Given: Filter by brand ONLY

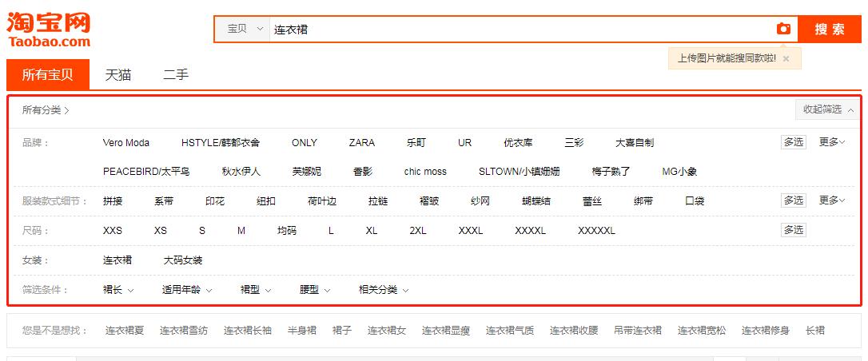Looking at the screenshot, I should pos(305,143).
